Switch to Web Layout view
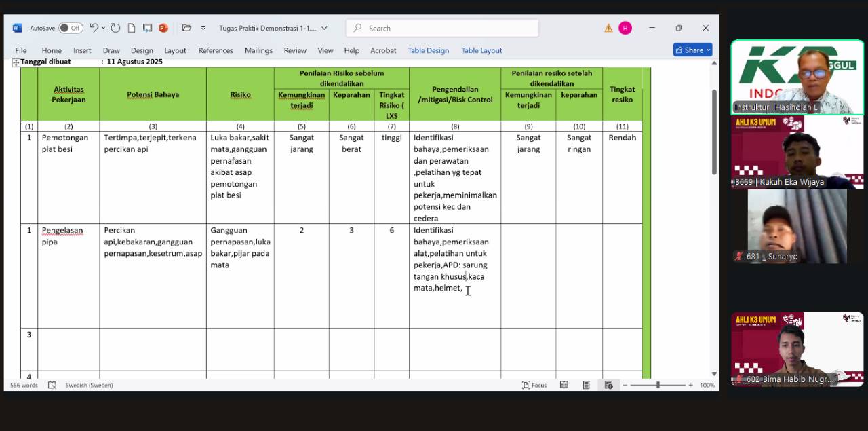868x431 pixels. point(608,385)
